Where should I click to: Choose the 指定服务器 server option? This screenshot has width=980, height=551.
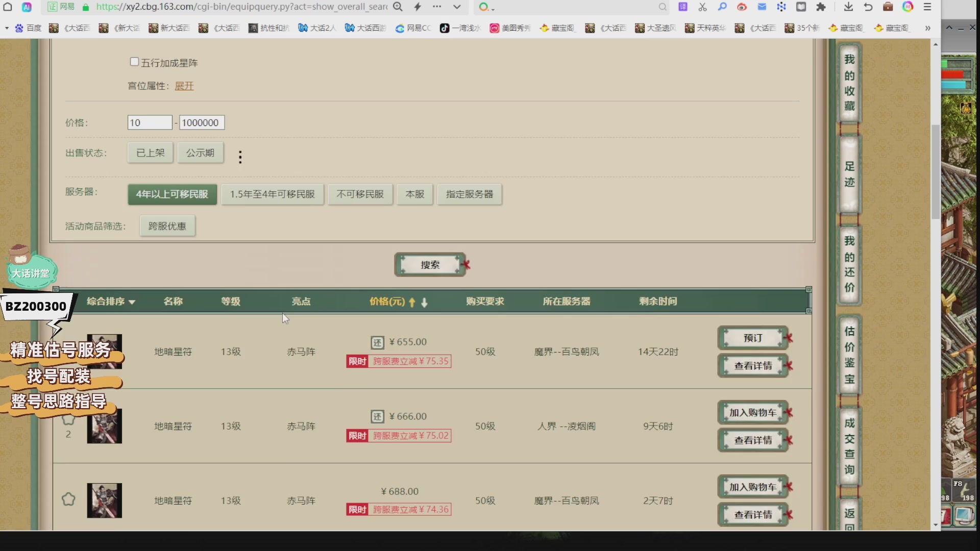(470, 194)
